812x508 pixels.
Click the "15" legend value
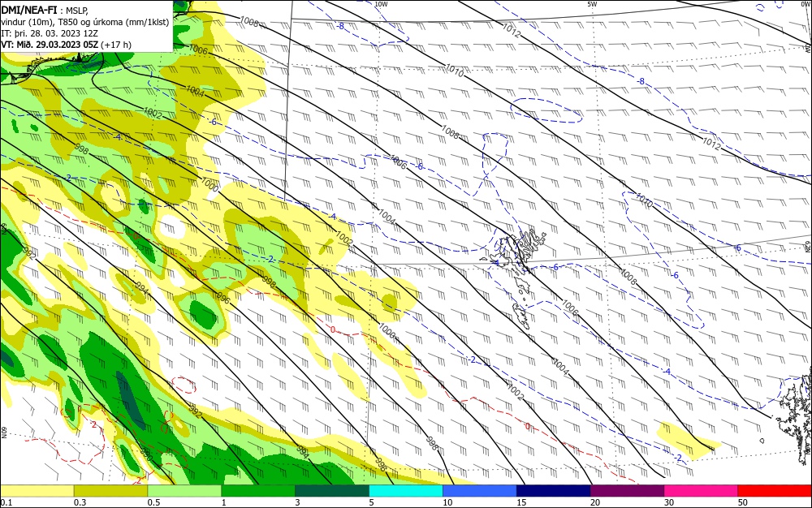pos(521,502)
